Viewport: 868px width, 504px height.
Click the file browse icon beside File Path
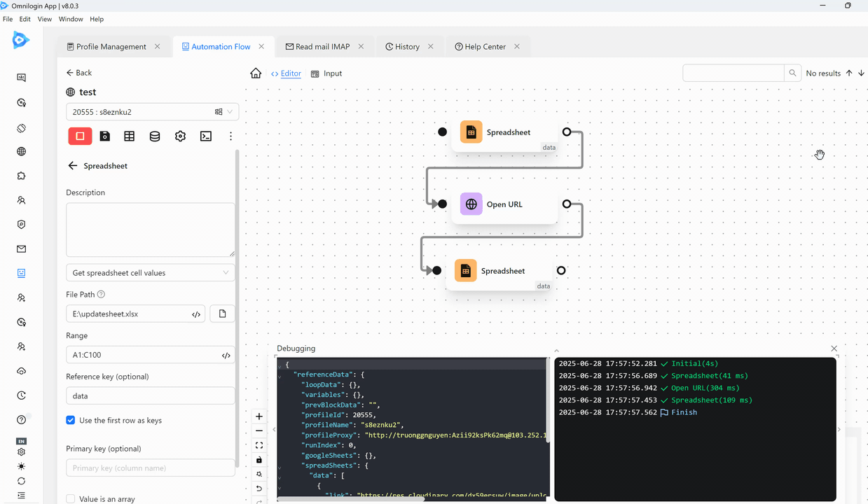[x=223, y=314]
